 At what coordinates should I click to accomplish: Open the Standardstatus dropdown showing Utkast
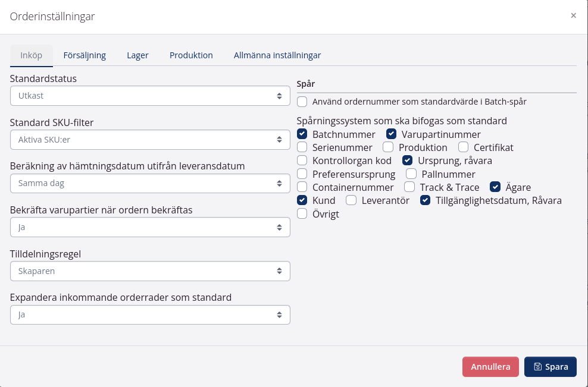point(150,96)
